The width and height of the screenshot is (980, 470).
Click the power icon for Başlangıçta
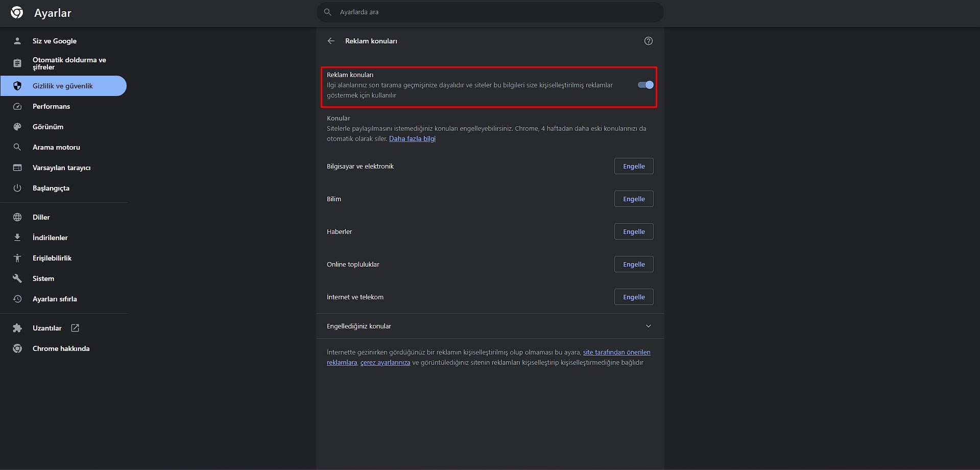pyautogui.click(x=17, y=188)
